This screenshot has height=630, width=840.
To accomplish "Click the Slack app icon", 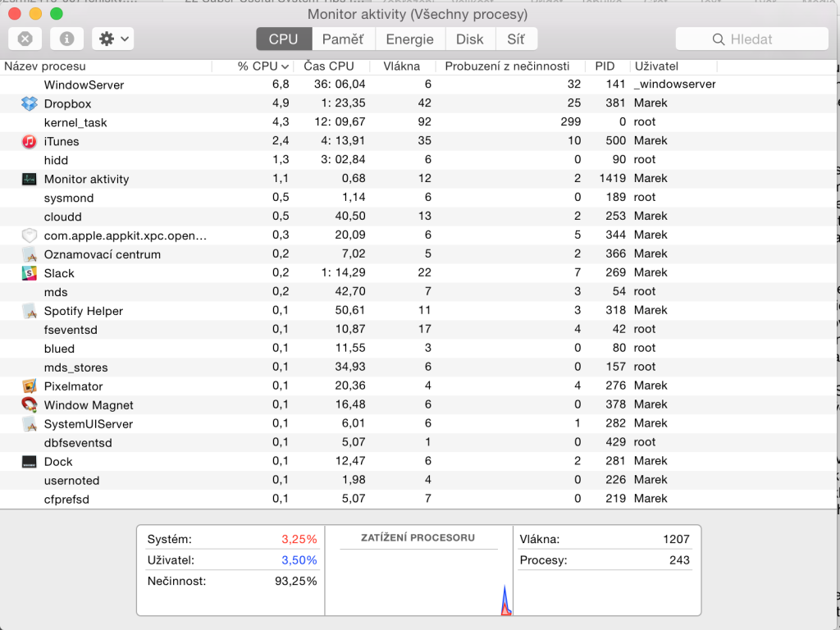I will 29,273.
